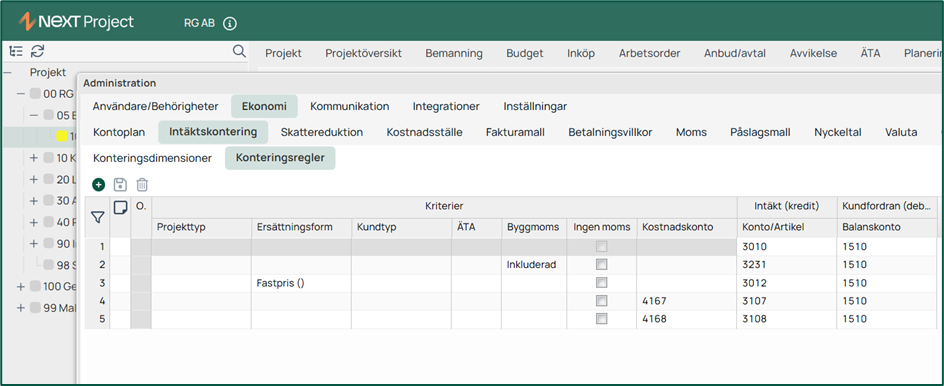Go to the Inköp tab

pyautogui.click(x=581, y=53)
